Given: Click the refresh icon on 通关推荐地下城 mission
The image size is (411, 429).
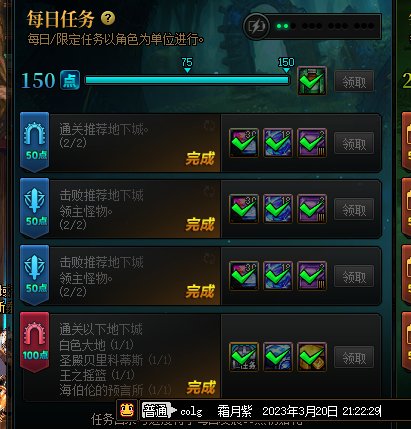Looking at the screenshot, I should (x=210, y=126).
